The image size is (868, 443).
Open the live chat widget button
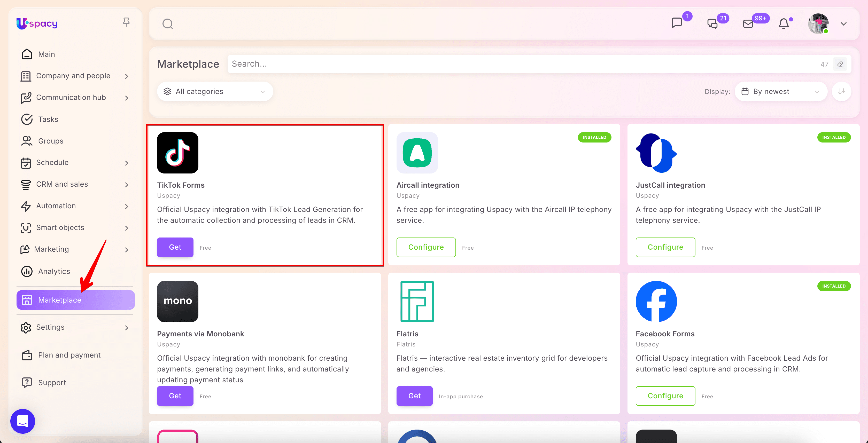(22, 421)
